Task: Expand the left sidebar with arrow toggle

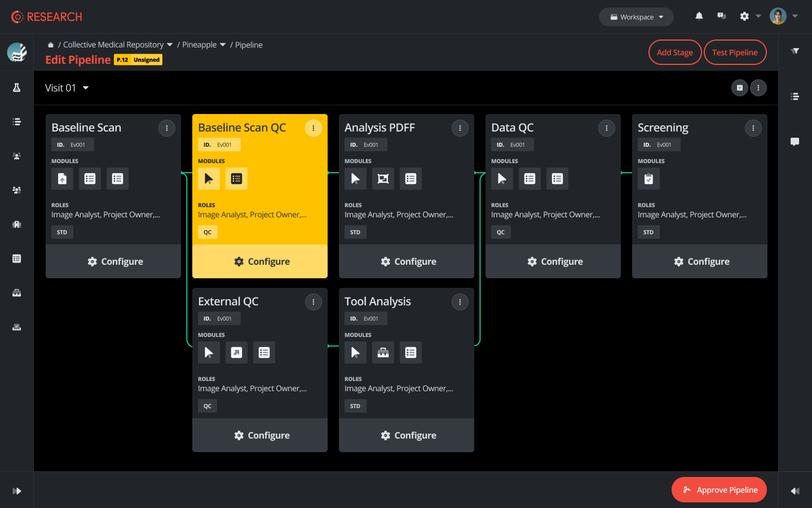Action: [x=17, y=491]
